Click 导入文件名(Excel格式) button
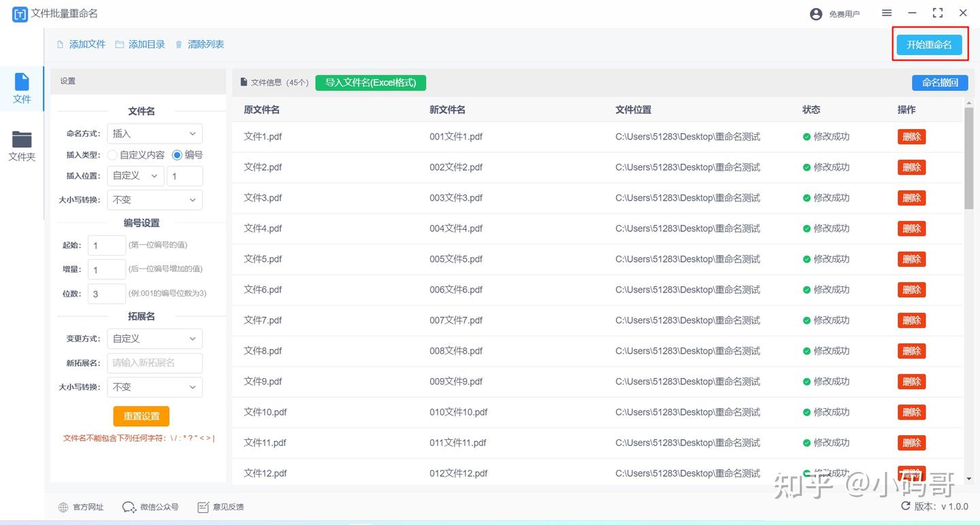The image size is (980, 525). (370, 82)
